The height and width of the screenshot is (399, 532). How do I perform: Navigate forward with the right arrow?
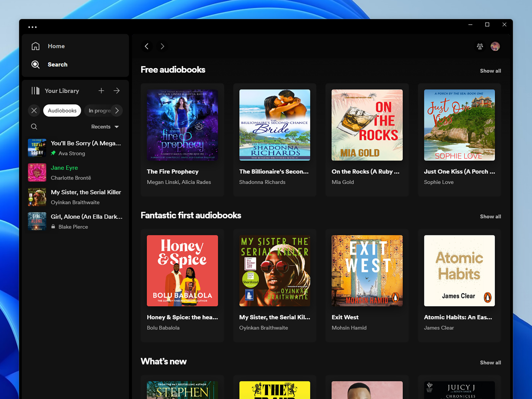pyautogui.click(x=162, y=46)
